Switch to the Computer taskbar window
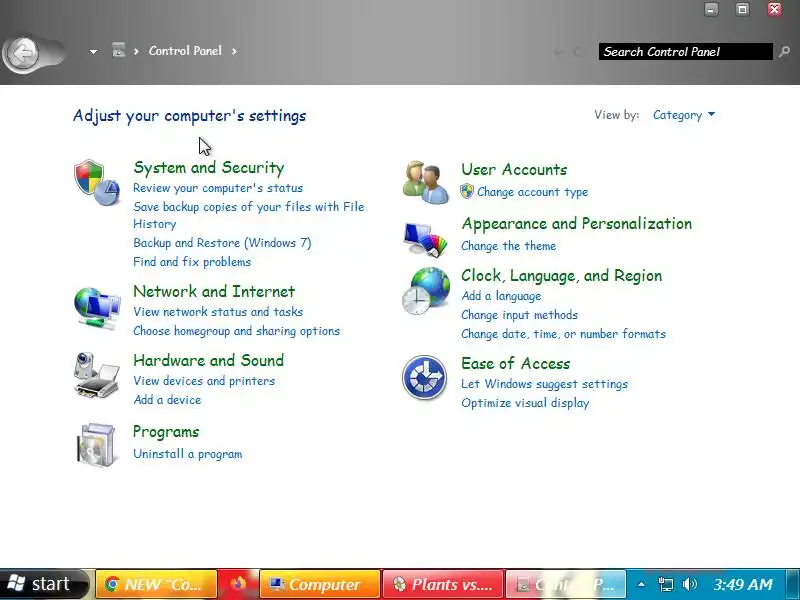The height and width of the screenshot is (600, 800). pos(319,584)
